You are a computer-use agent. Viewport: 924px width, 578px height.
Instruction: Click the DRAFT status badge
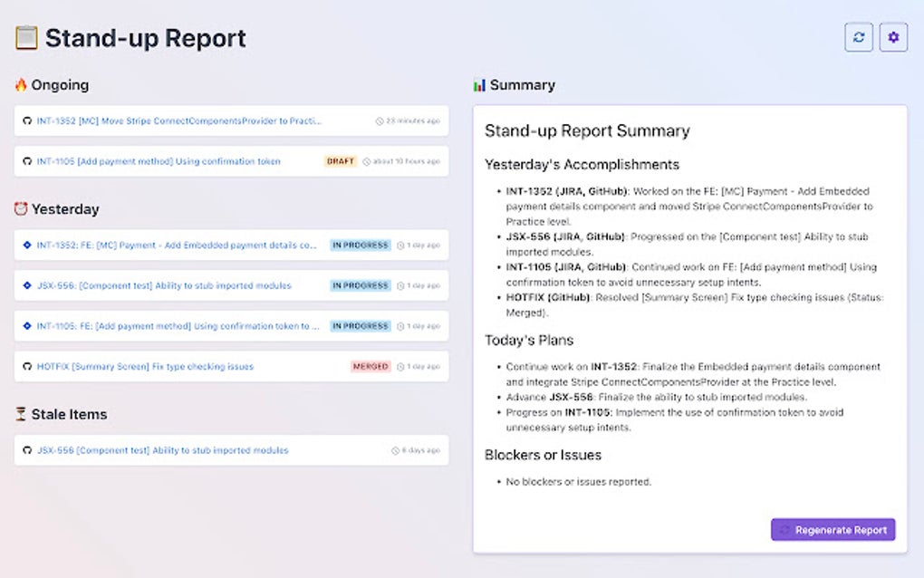pos(341,161)
